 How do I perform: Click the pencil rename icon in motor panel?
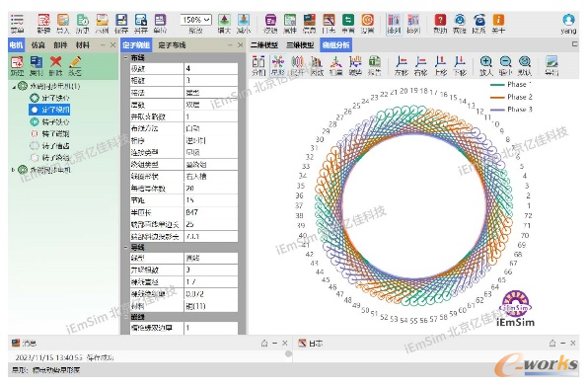(75, 65)
